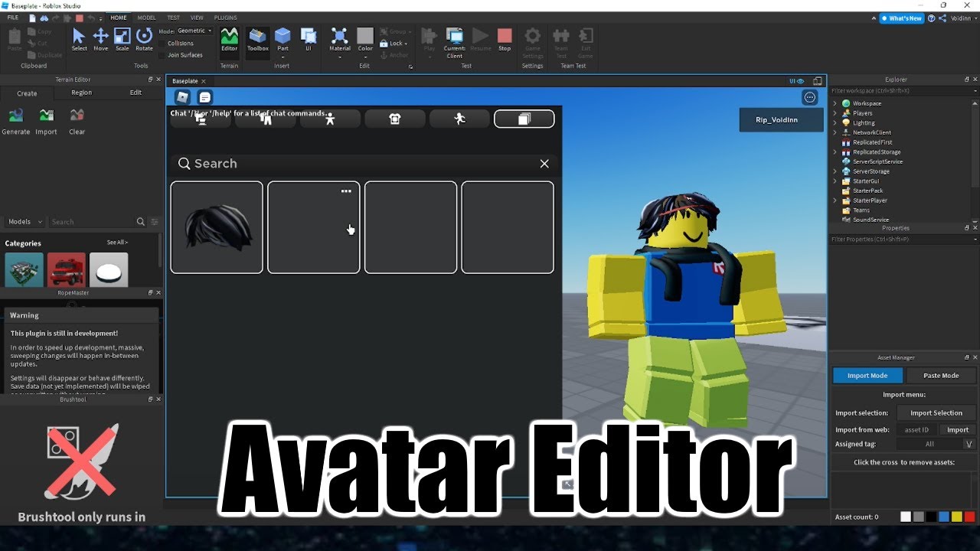Click the Stop test button
The width and height of the screenshot is (980, 551).
point(505,40)
